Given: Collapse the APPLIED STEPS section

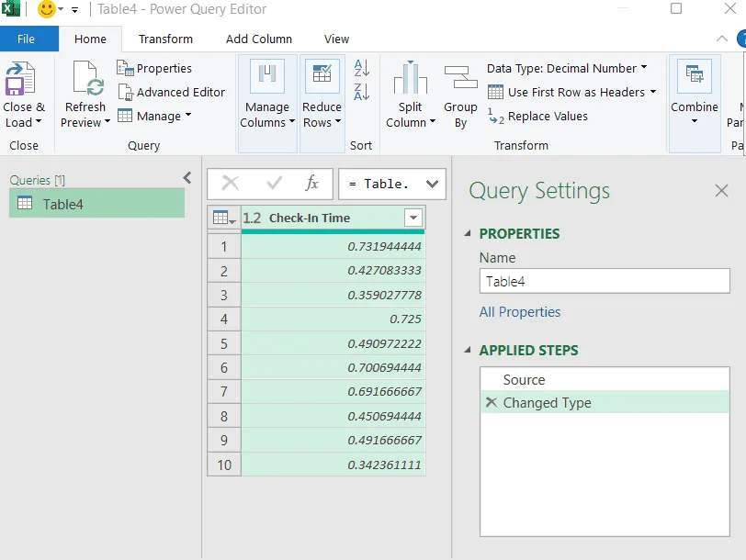Looking at the screenshot, I should pos(468,350).
